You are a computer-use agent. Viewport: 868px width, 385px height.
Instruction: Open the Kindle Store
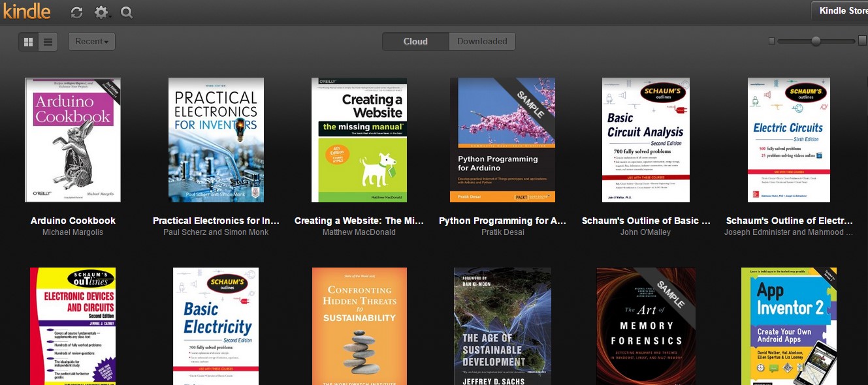[x=841, y=10]
